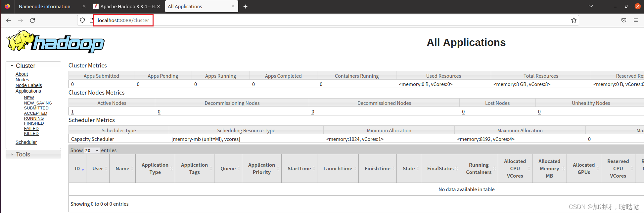Open the Show entries dropdown
This screenshot has height=213, width=644.
click(92, 150)
